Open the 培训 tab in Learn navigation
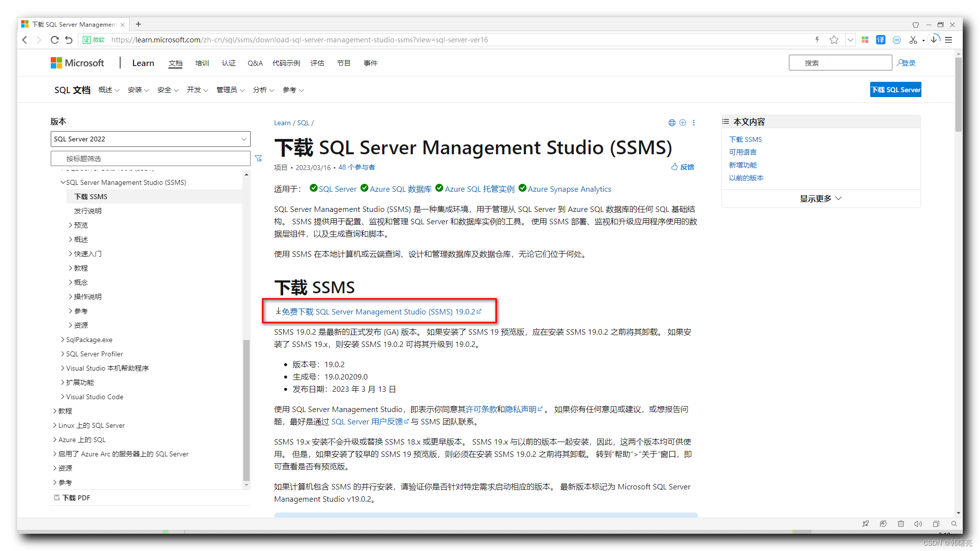Screen dimensions: 980x551 pyautogui.click(x=202, y=63)
